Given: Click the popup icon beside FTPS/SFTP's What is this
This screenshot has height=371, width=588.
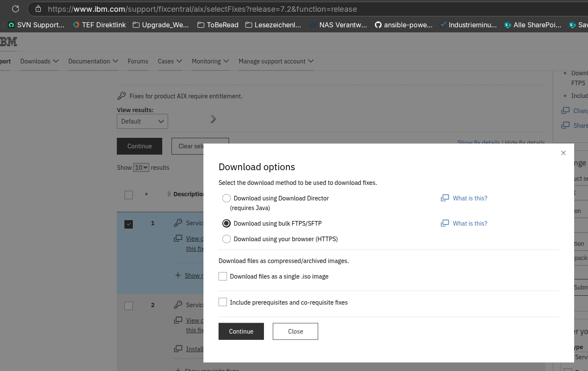Looking at the screenshot, I should (445, 223).
